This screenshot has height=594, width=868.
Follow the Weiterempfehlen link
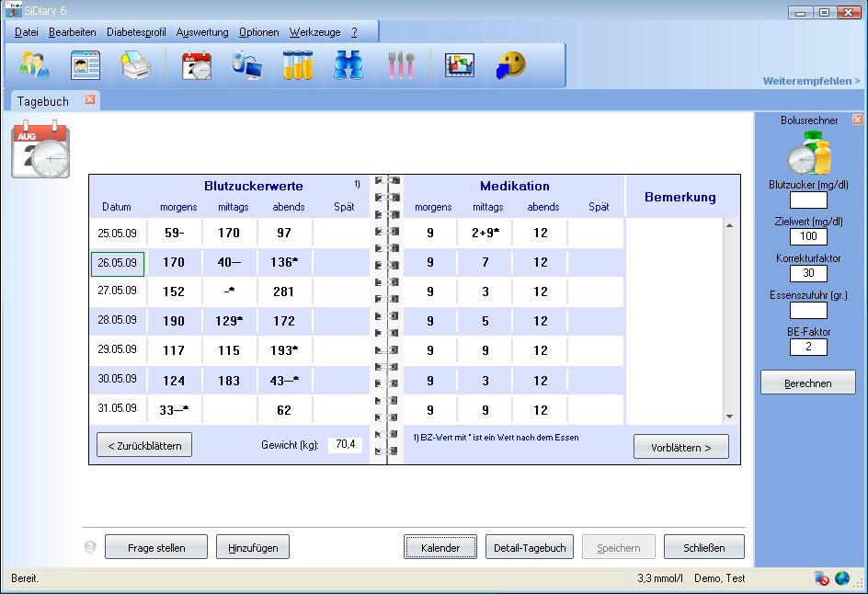[811, 81]
